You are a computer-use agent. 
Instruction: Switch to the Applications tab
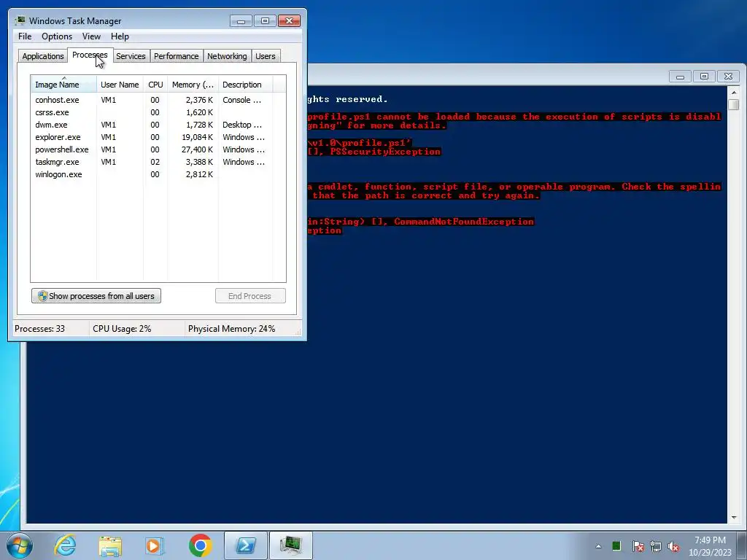coord(43,56)
